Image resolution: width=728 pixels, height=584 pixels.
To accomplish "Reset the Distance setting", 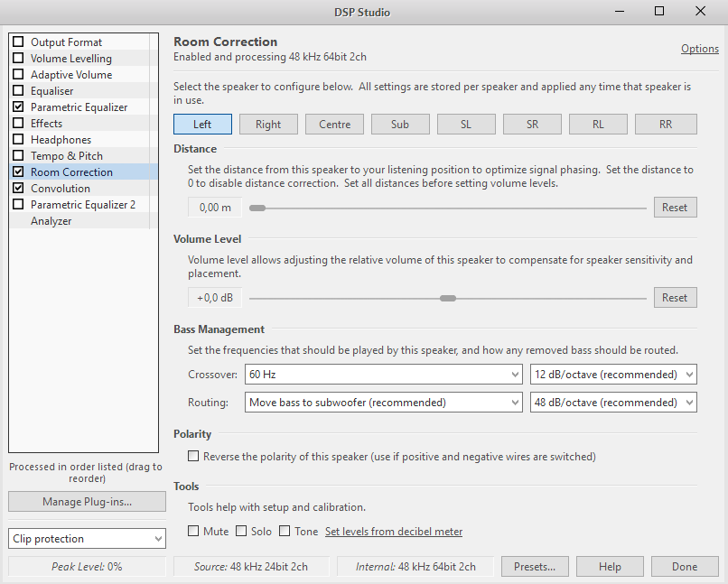I will (675, 208).
